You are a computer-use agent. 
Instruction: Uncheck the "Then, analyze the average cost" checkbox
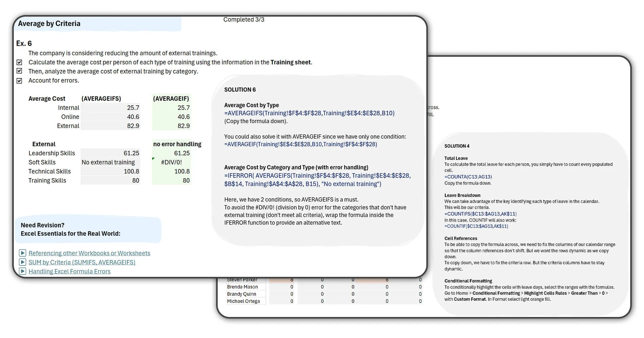click(x=19, y=71)
